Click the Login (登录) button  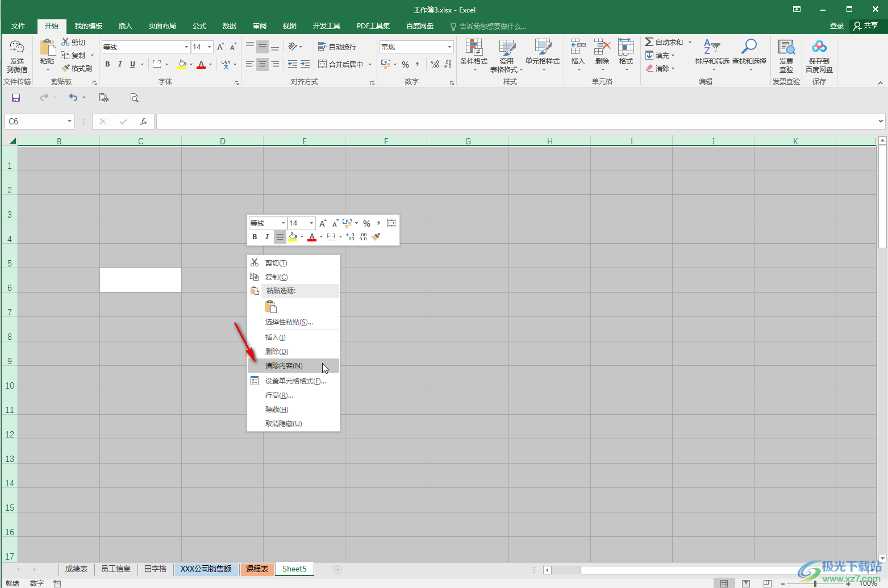click(x=836, y=26)
